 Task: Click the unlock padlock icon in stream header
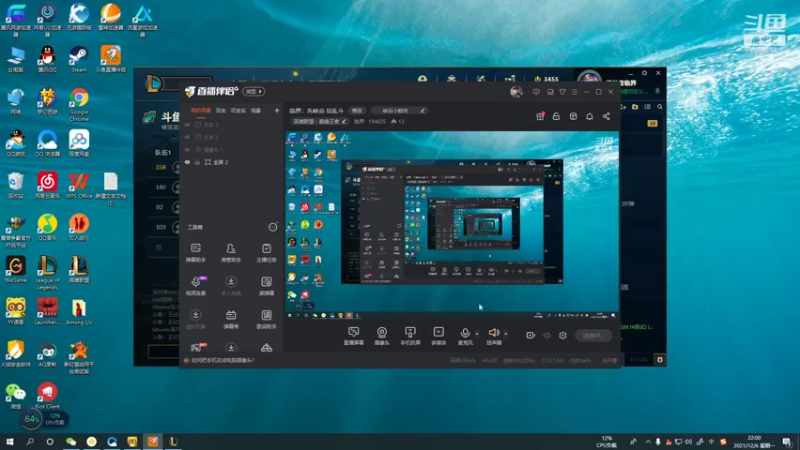tap(556, 116)
